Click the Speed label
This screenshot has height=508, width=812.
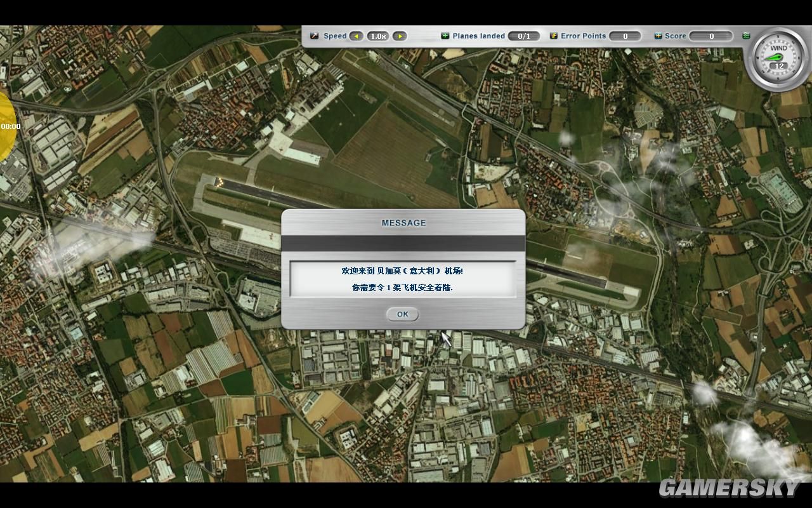335,36
